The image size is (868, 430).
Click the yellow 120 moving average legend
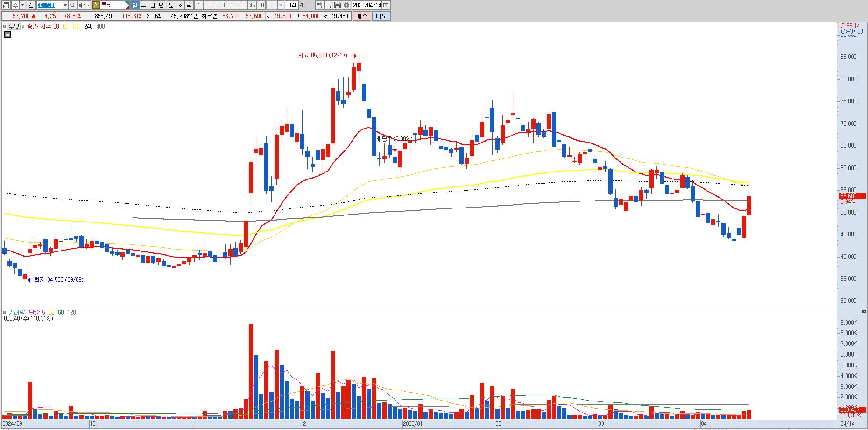(x=76, y=26)
